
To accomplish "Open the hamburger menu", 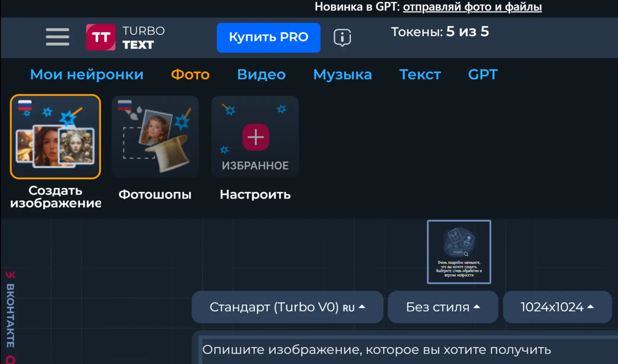I will pos(58,37).
